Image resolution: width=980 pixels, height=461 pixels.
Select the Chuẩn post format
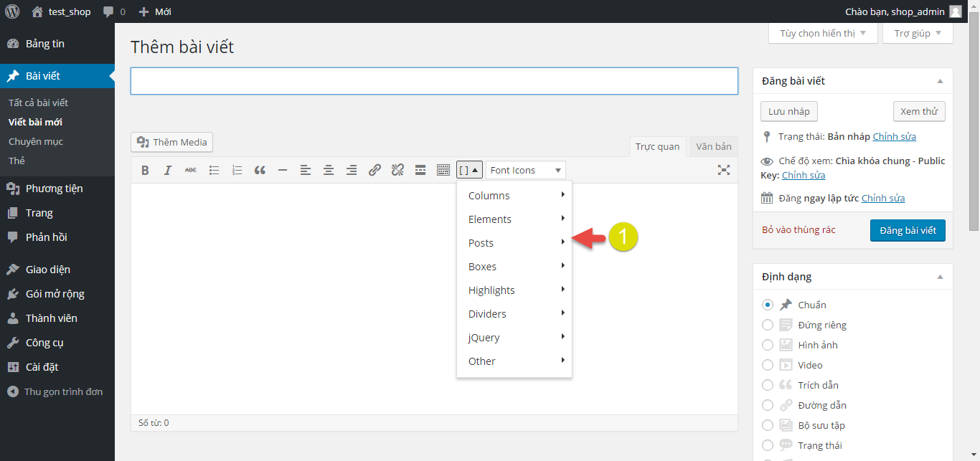[x=768, y=305]
